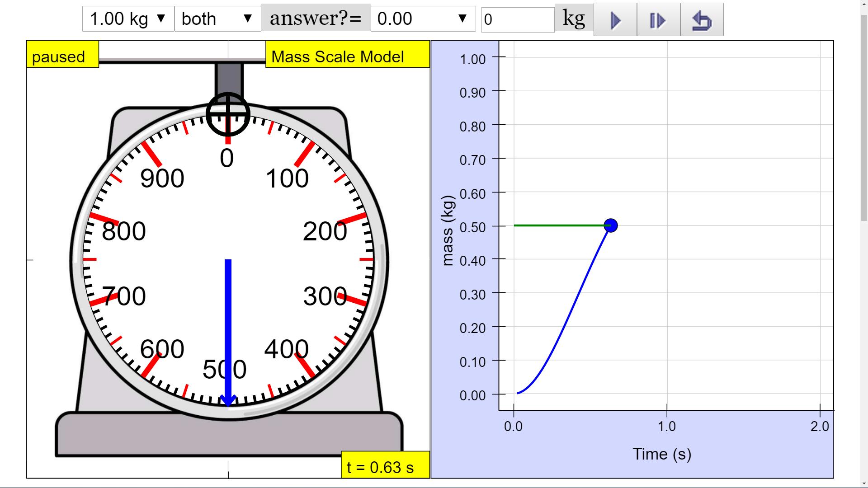The height and width of the screenshot is (488, 868).
Task: Click the 2.0 tick on time axis
Action: [x=820, y=426]
